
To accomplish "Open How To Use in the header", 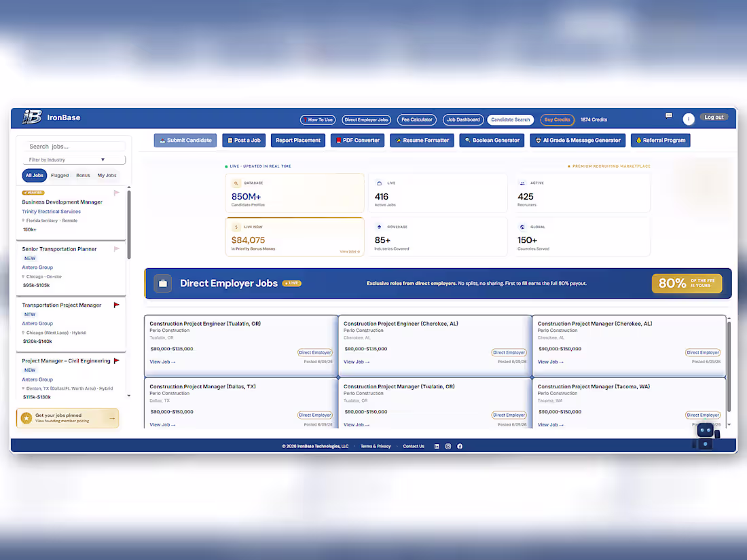I will tap(318, 120).
